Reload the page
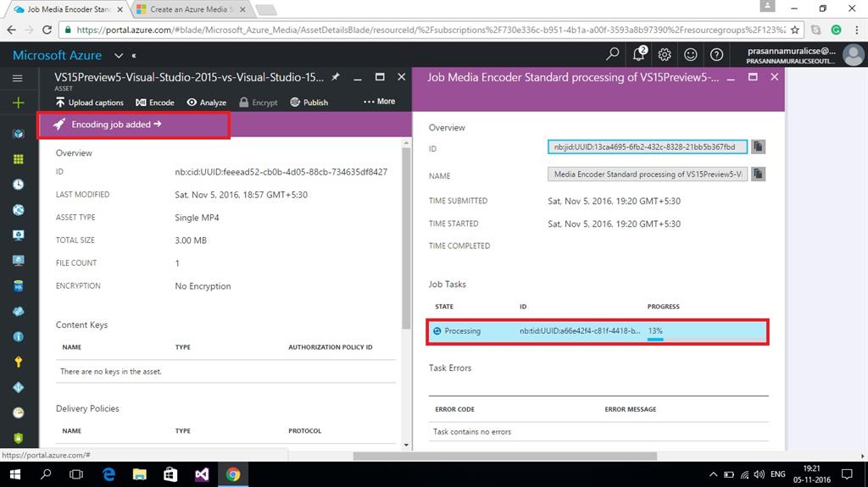This screenshot has height=487, width=868. [47, 30]
